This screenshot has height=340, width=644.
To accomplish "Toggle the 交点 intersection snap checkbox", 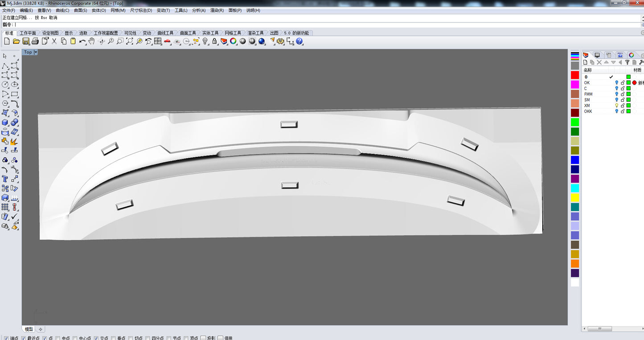I will pos(96,338).
